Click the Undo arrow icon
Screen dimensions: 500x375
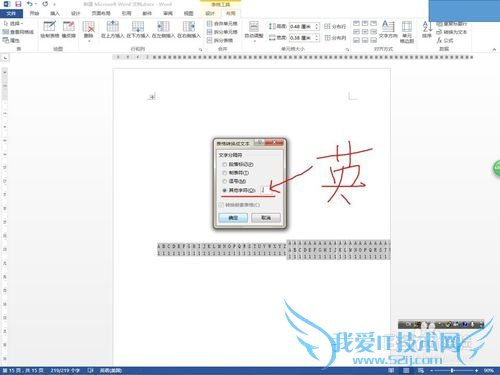click(30, 4)
